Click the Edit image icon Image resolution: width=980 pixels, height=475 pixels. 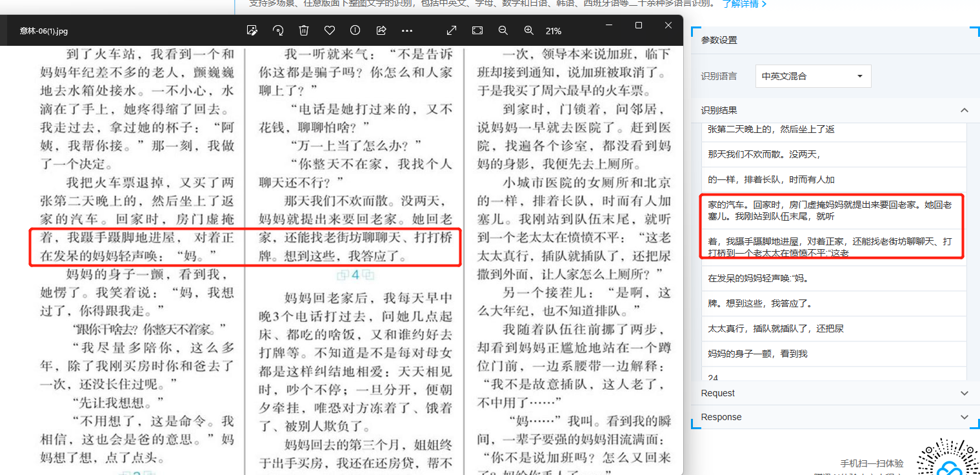[x=252, y=30]
